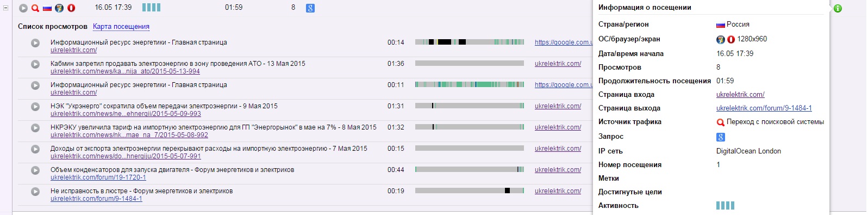Click the Google icon beside Запрос
The image size is (868, 215).
721,137
